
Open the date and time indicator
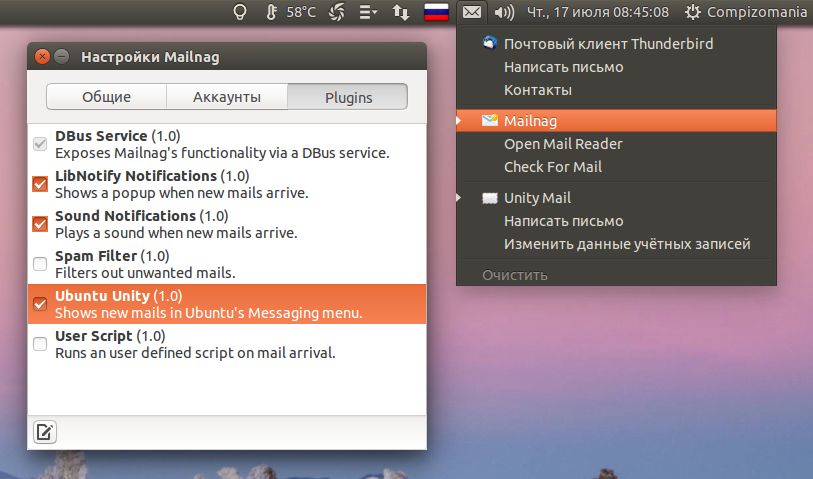pos(598,11)
